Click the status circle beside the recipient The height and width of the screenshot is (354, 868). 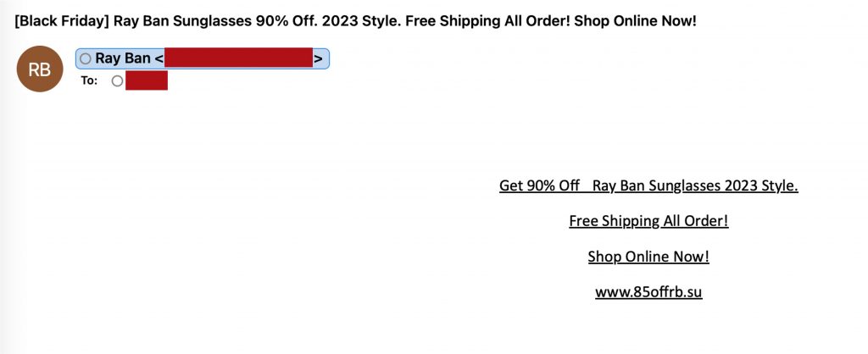[x=117, y=81]
